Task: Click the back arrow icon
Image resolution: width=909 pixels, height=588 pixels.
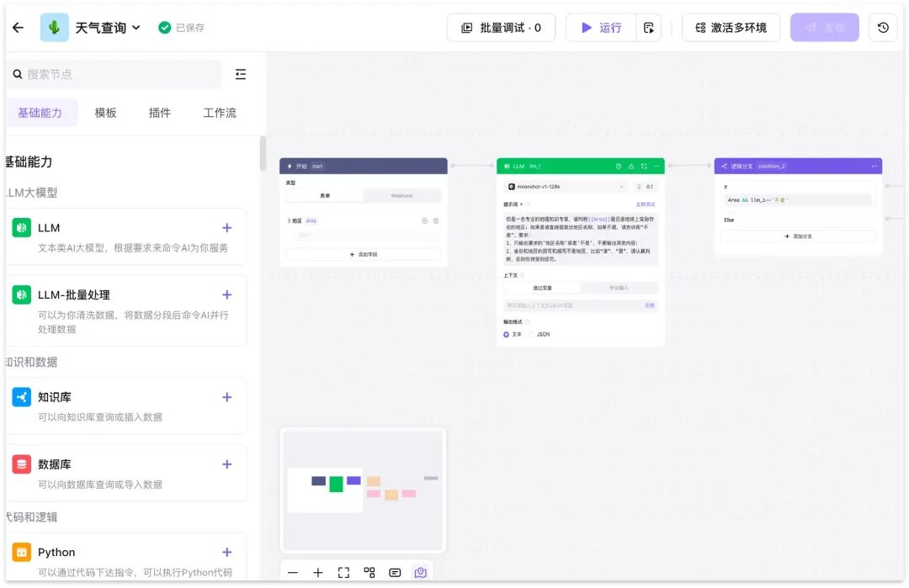Action: pyautogui.click(x=18, y=27)
